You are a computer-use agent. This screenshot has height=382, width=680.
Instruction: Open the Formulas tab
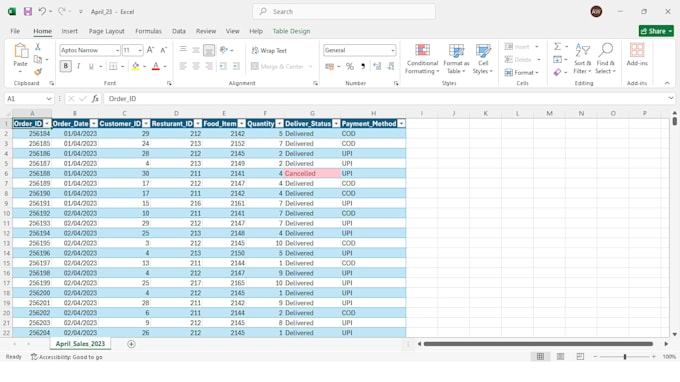pyautogui.click(x=148, y=31)
